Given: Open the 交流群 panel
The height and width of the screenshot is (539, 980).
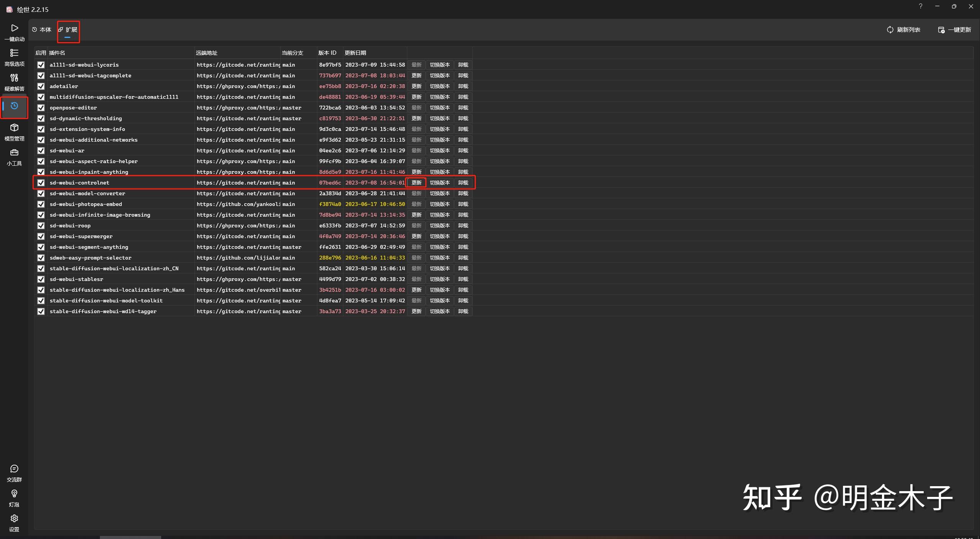Looking at the screenshot, I should (x=14, y=473).
